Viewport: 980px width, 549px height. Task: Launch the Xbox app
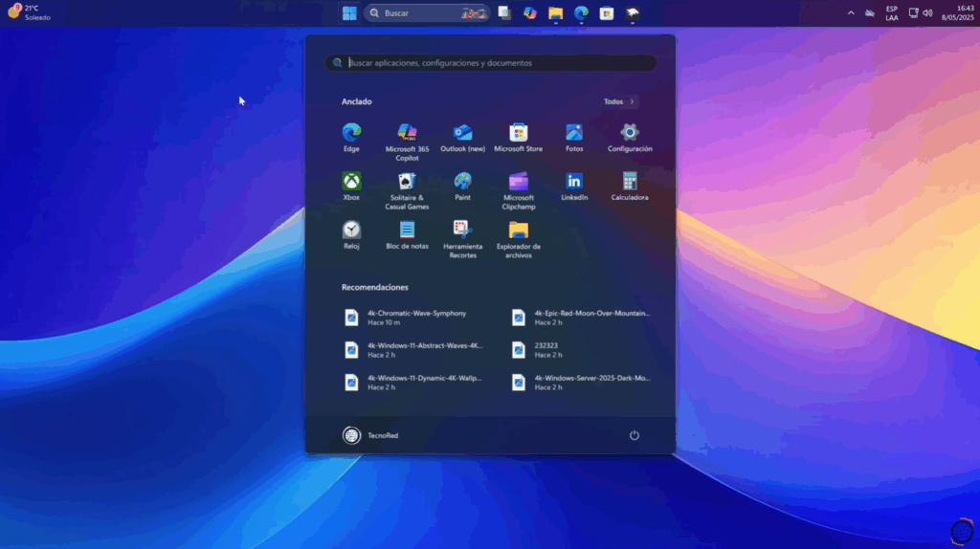pos(351,187)
